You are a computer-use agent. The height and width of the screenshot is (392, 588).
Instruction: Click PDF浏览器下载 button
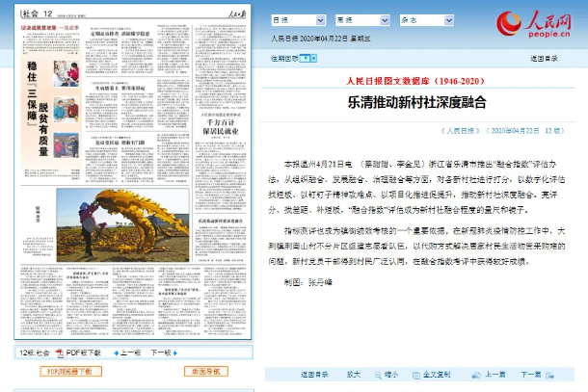click(x=71, y=372)
